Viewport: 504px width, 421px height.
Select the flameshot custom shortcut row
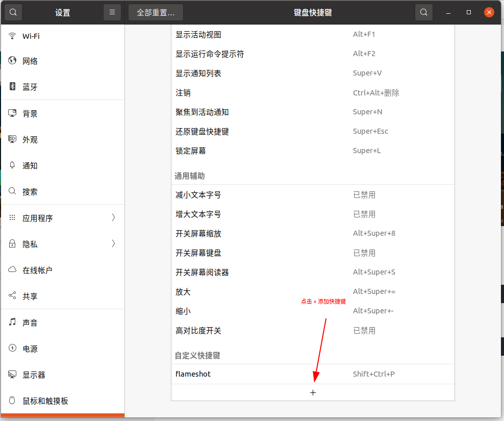(x=313, y=374)
